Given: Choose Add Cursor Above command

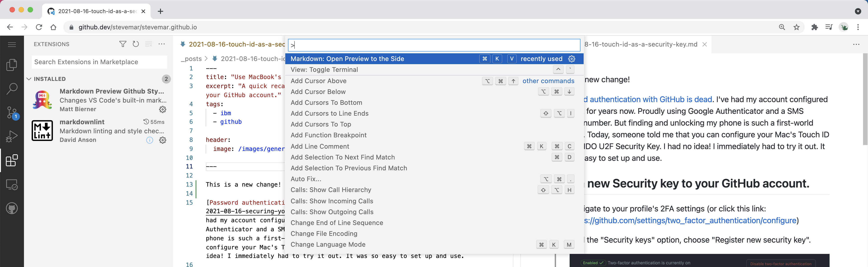Looking at the screenshot, I should coord(434,81).
